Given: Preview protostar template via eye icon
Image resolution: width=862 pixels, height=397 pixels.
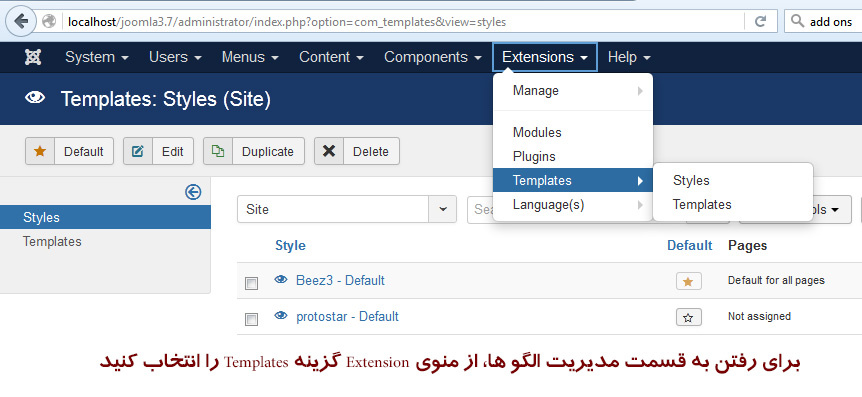Looking at the screenshot, I should pyautogui.click(x=281, y=316).
